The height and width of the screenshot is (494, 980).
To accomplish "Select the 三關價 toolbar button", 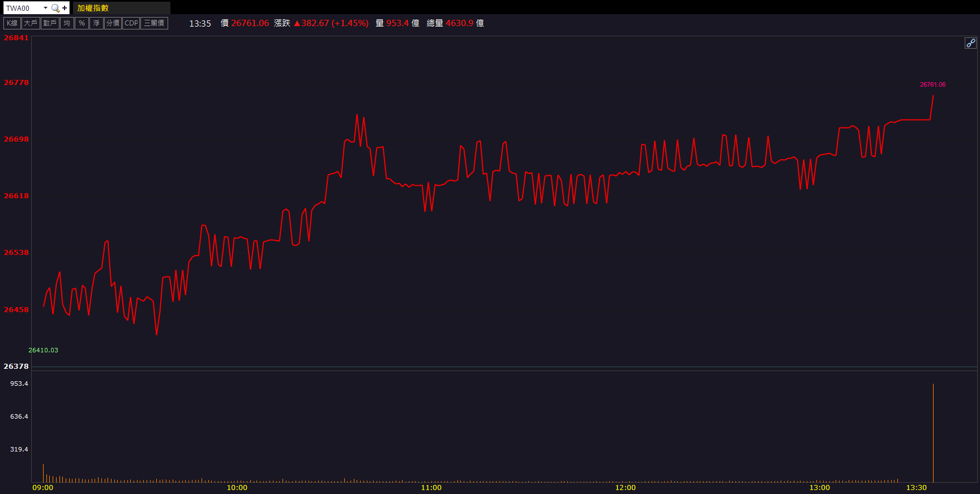I will pyautogui.click(x=154, y=23).
